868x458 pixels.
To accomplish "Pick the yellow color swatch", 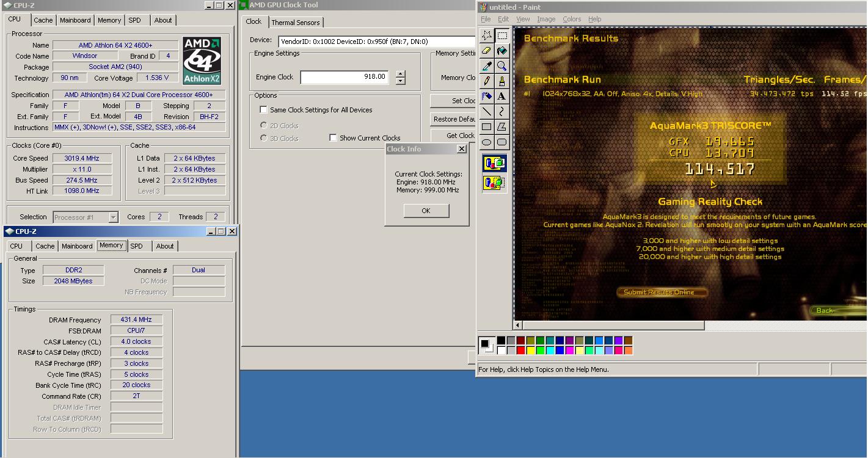I will (530, 351).
